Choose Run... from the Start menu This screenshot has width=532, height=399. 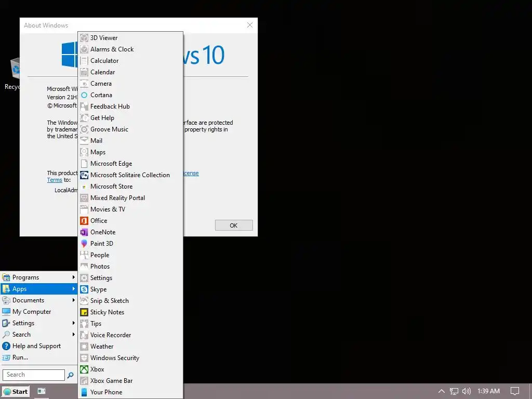pyautogui.click(x=38, y=357)
